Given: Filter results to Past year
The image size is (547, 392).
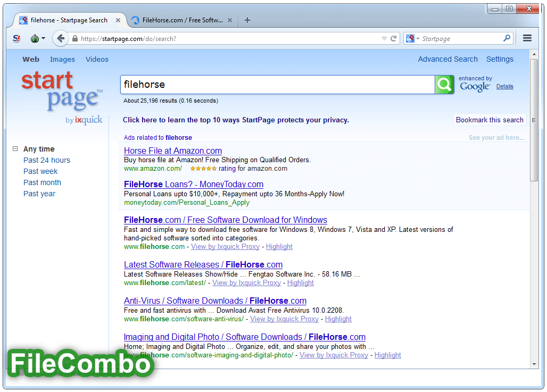Looking at the screenshot, I should 39,194.
